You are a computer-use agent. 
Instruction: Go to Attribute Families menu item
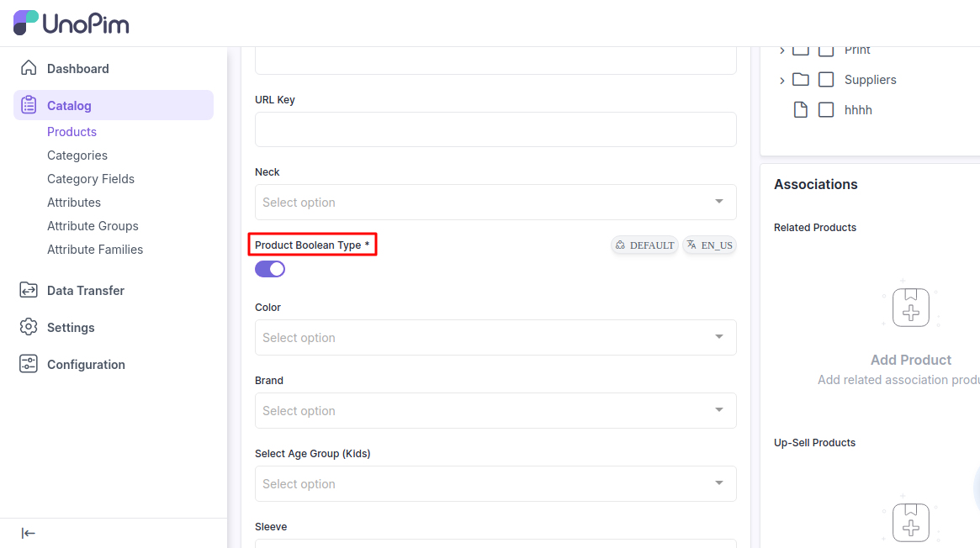pos(95,250)
